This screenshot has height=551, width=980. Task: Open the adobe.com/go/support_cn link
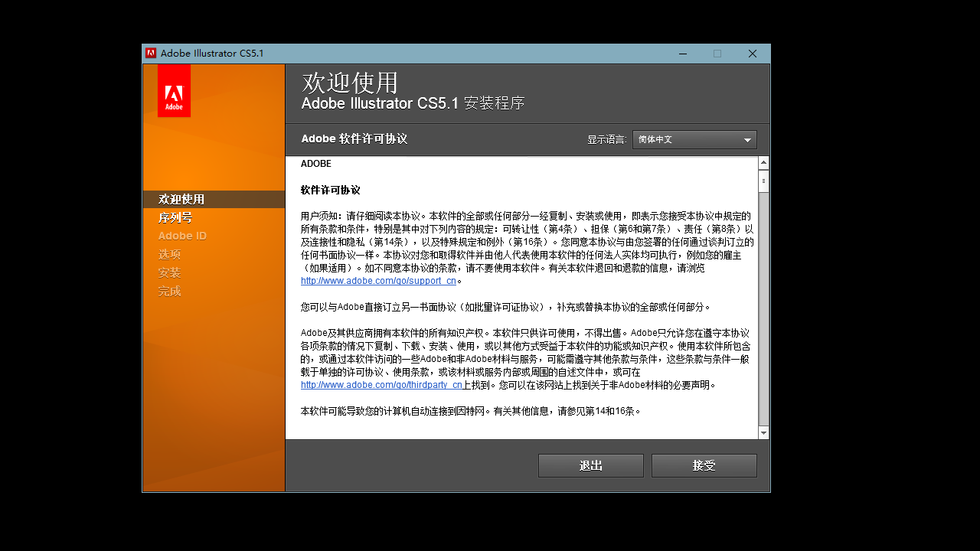(x=377, y=280)
